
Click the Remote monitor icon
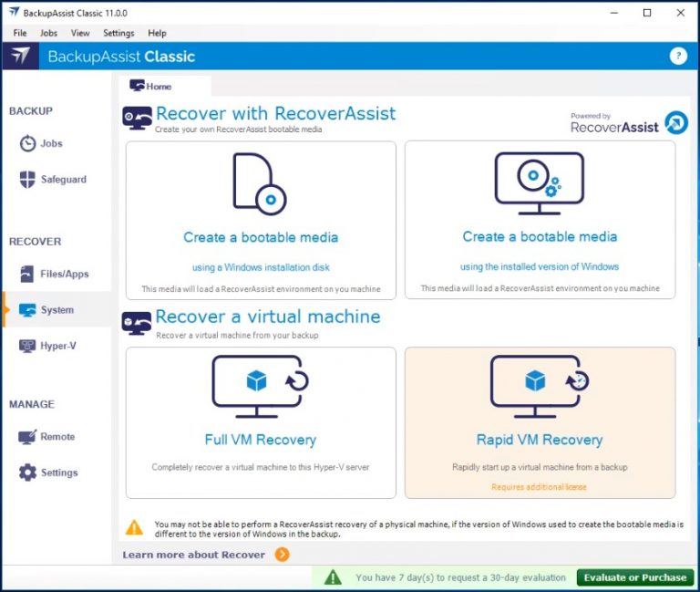point(27,437)
